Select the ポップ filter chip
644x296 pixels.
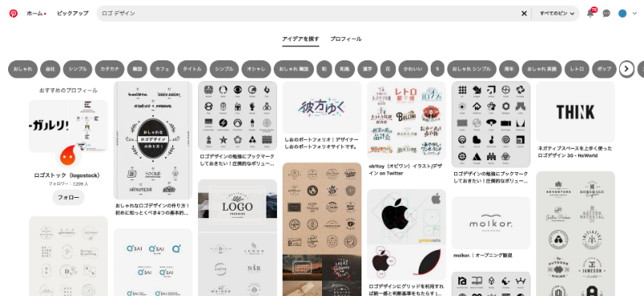605,69
